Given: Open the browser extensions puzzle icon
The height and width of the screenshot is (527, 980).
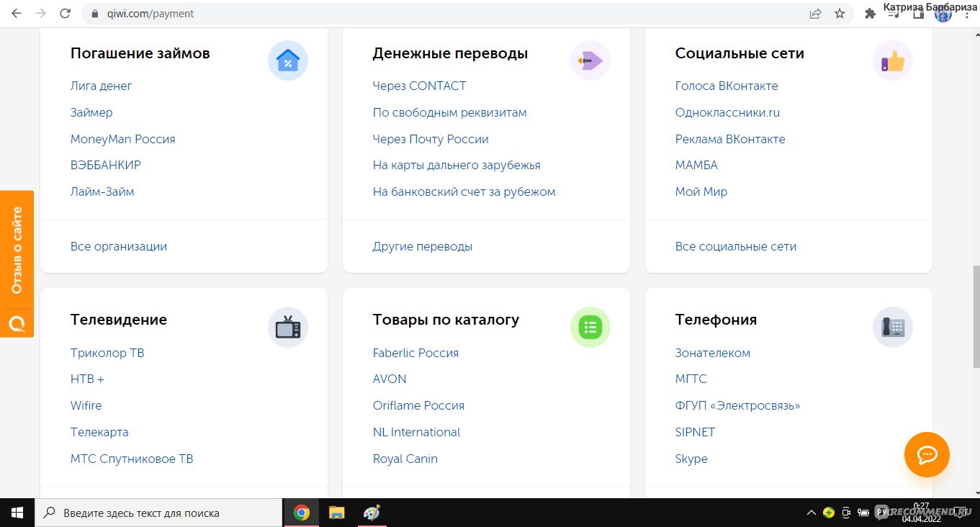Looking at the screenshot, I should pyautogui.click(x=870, y=14).
